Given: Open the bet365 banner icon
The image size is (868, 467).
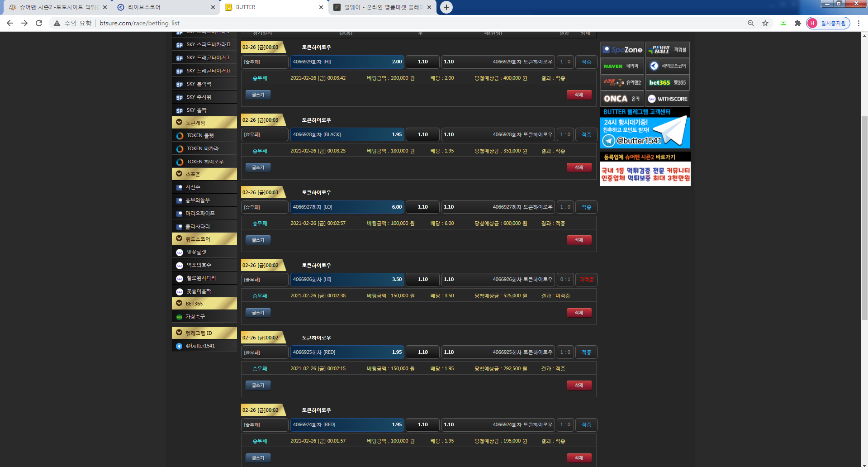Looking at the screenshot, I should point(667,82).
